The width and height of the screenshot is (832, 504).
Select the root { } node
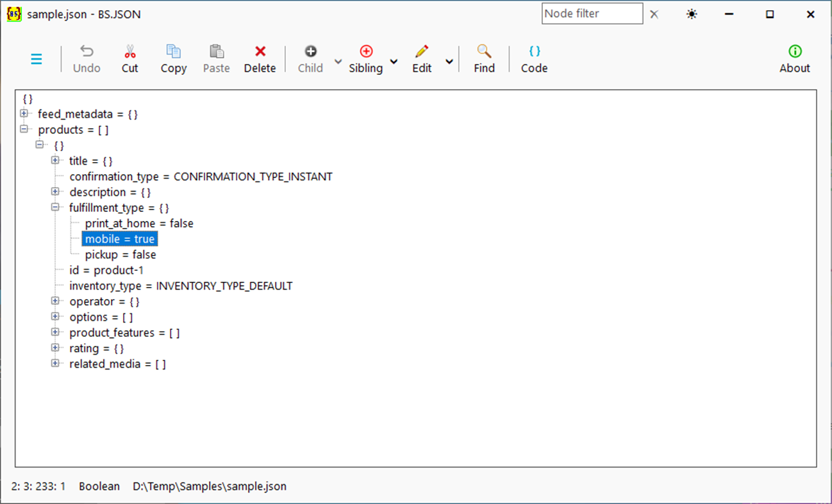point(27,99)
